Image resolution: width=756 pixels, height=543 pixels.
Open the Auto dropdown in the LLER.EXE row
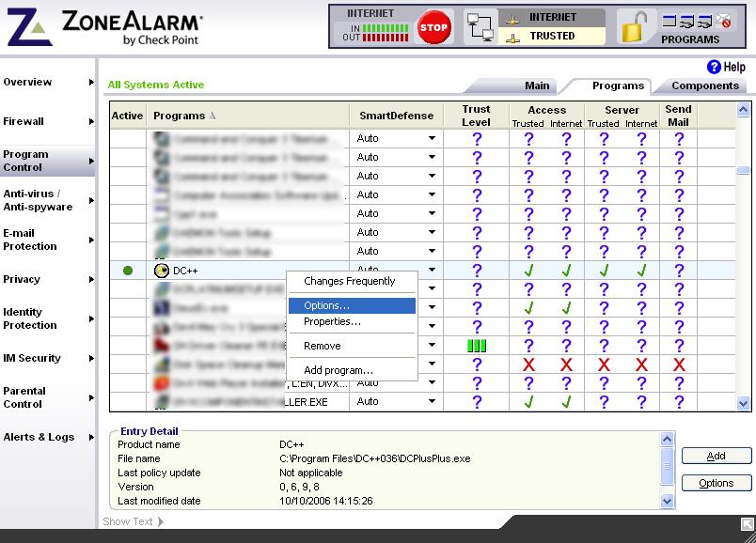432,401
